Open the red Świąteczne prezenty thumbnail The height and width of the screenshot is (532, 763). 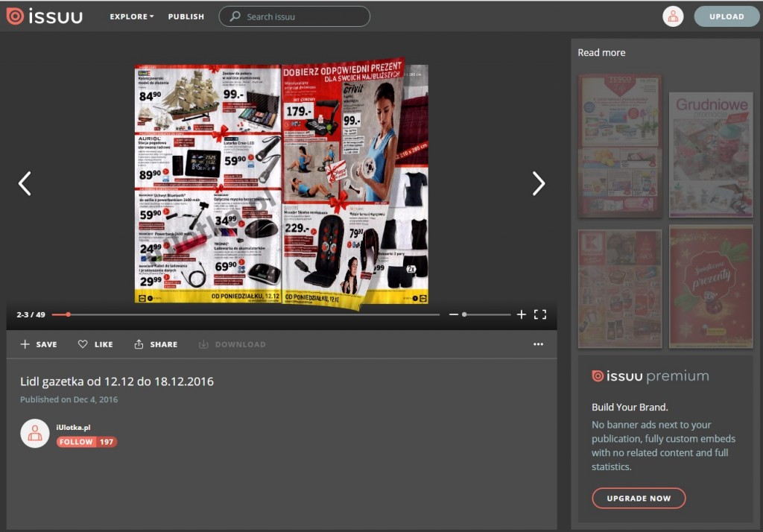[711, 287]
